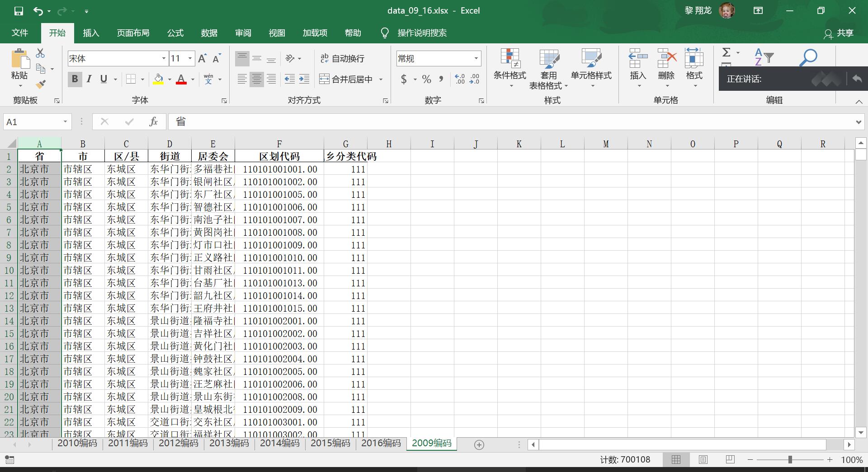Open the 数据 ribbon tab
The width and height of the screenshot is (868, 472).
pos(209,33)
